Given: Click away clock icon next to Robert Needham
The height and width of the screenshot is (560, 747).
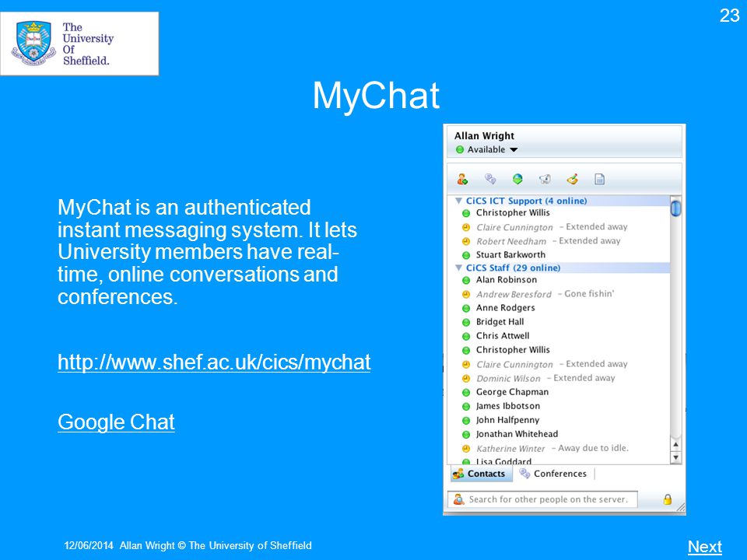Looking at the screenshot, I should (466, 241).
